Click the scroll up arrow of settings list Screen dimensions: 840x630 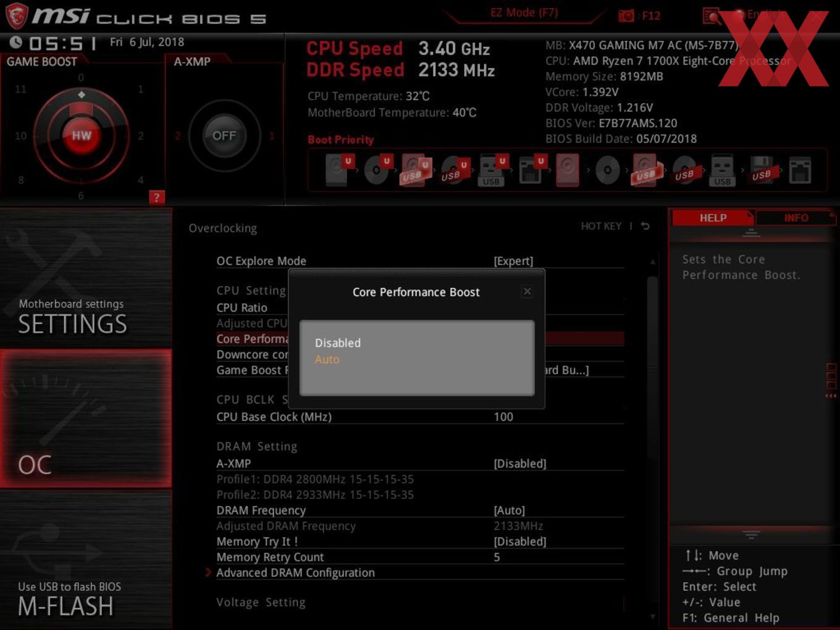[x=652, y=262]
